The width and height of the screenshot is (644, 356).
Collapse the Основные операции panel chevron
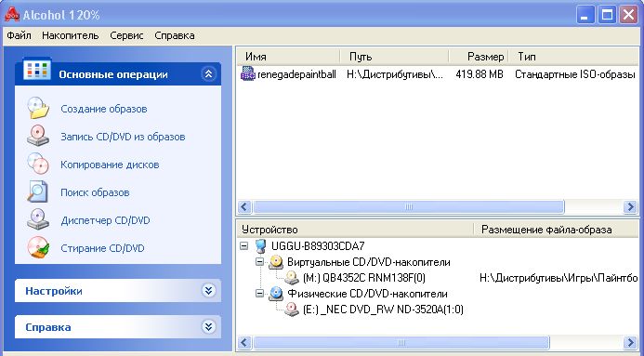(209, 74)
